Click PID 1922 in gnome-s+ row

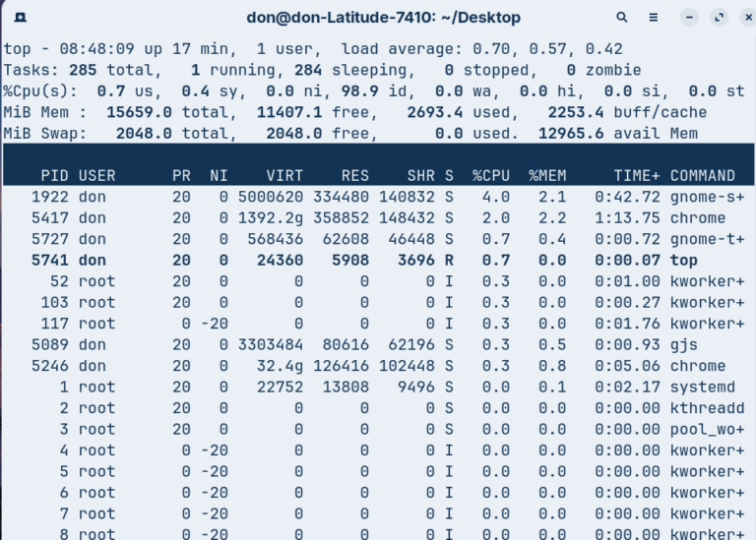click(x=49, y=197)
